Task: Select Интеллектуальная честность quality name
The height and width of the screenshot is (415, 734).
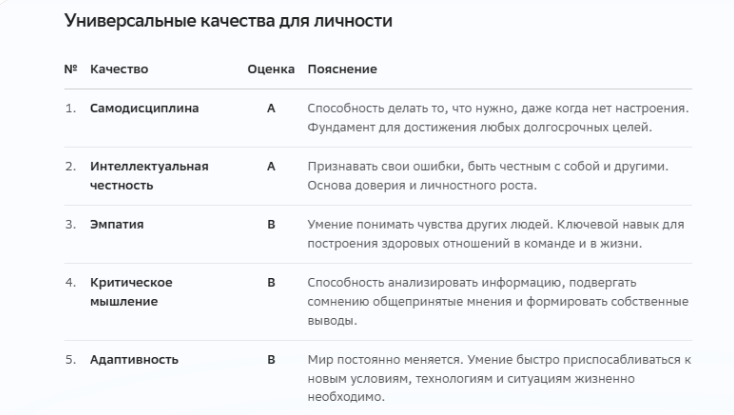Action: [x=149, y=176]
